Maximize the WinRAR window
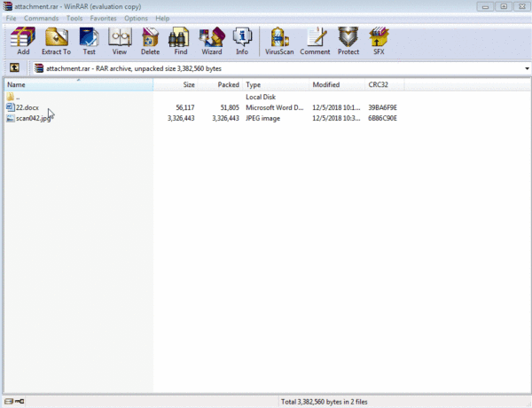 504,6
